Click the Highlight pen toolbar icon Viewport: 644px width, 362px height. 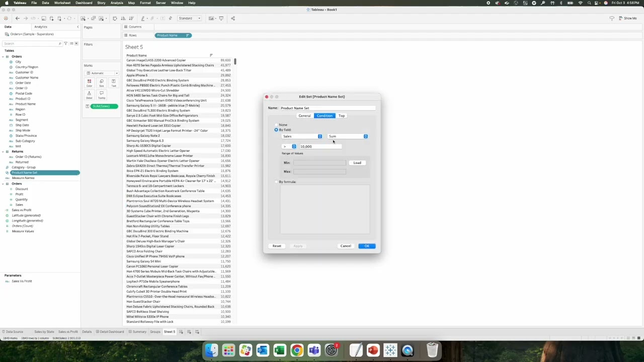pos(143,19)
